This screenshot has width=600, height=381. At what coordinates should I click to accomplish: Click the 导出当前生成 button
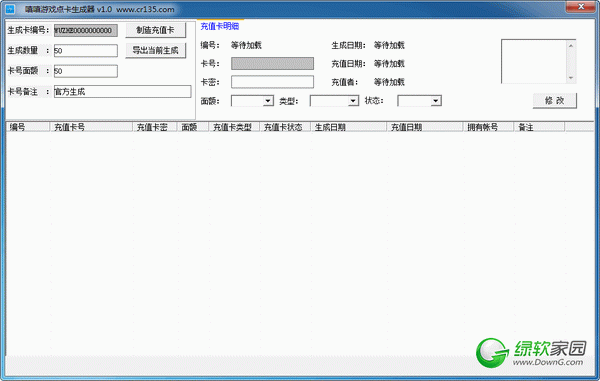coord(155,50)
